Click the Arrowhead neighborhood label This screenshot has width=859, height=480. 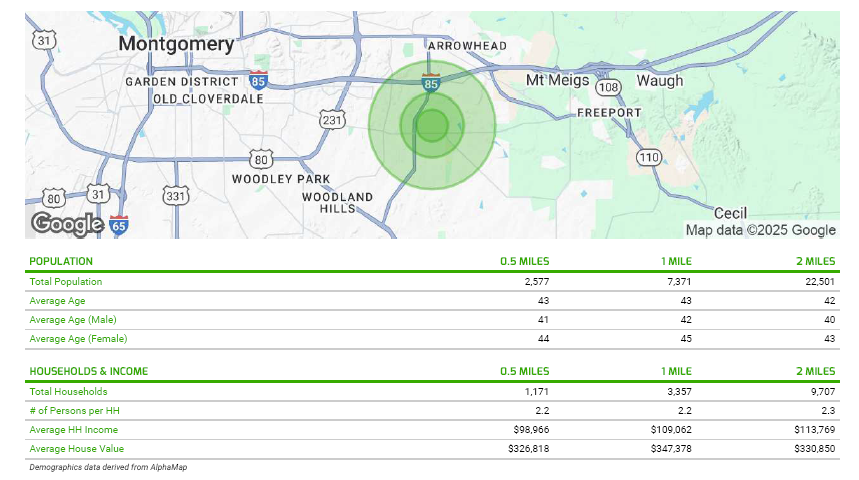point(467,46)
